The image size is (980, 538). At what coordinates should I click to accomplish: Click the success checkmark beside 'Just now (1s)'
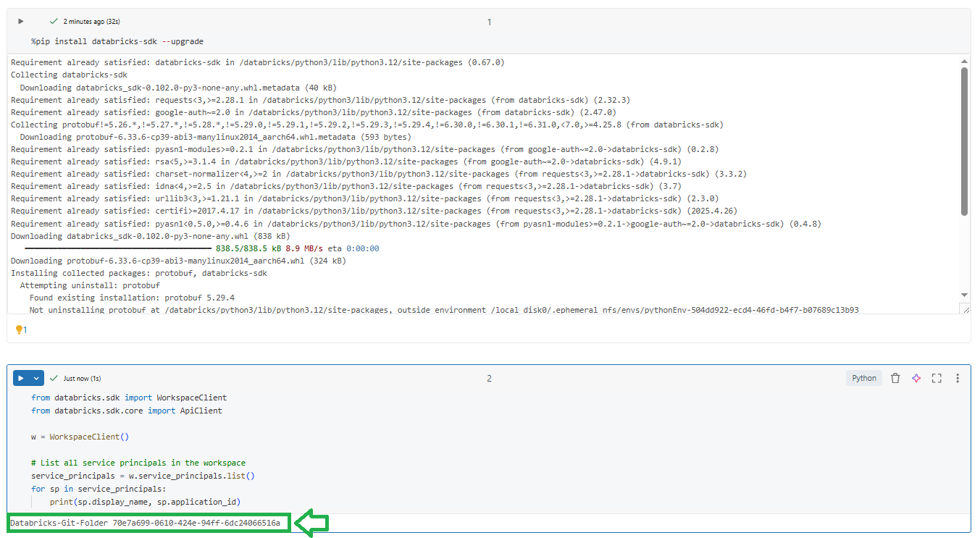(x=54, y=378)
